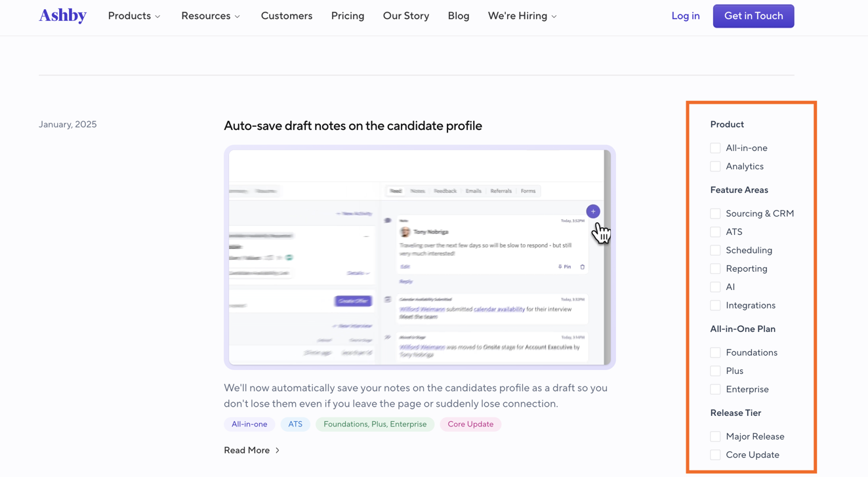The image size is (868, 477).
Task: Click the Foundations, Plus, Enterprise tag
Action: pyautogui.click(x=375, y=425)
